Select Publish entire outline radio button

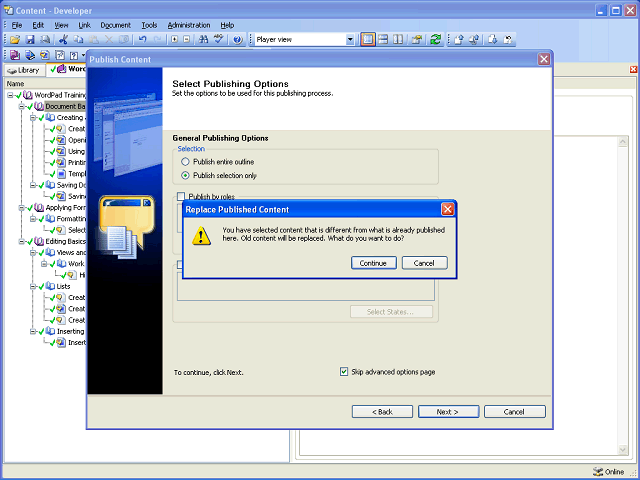point(185,162)
